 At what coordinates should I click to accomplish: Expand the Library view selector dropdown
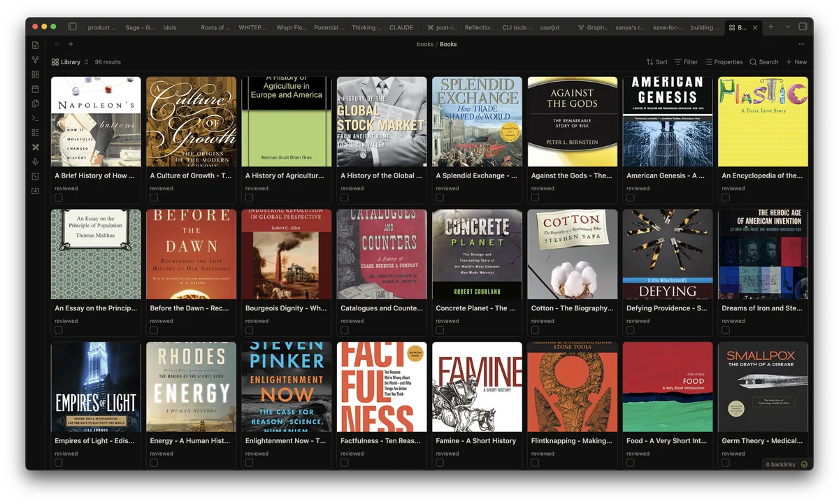[70, 62]
